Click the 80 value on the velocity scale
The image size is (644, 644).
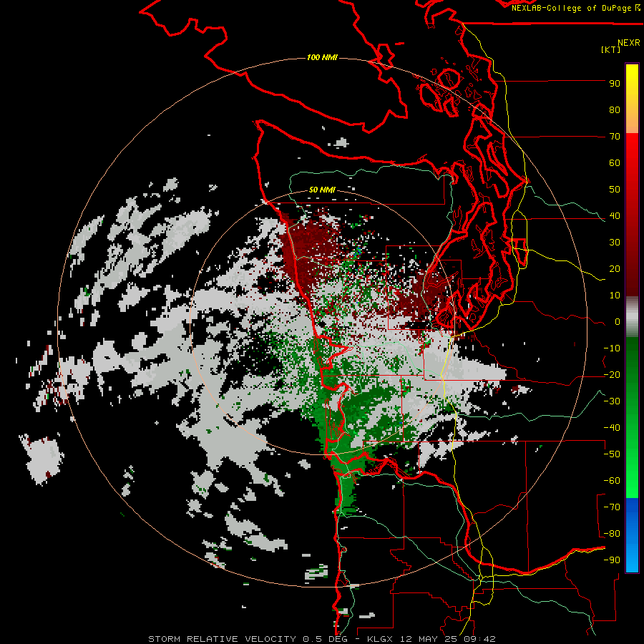(615, 110)
